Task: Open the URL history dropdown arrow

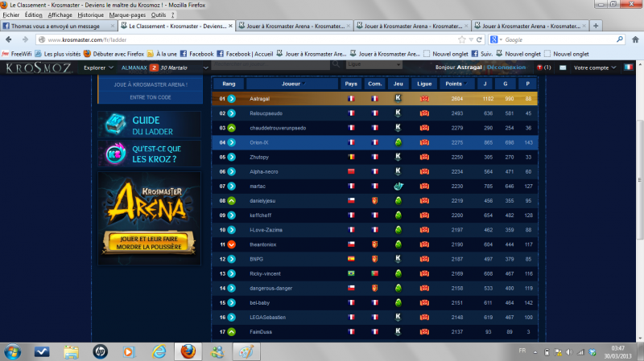Action: [471, 39]
